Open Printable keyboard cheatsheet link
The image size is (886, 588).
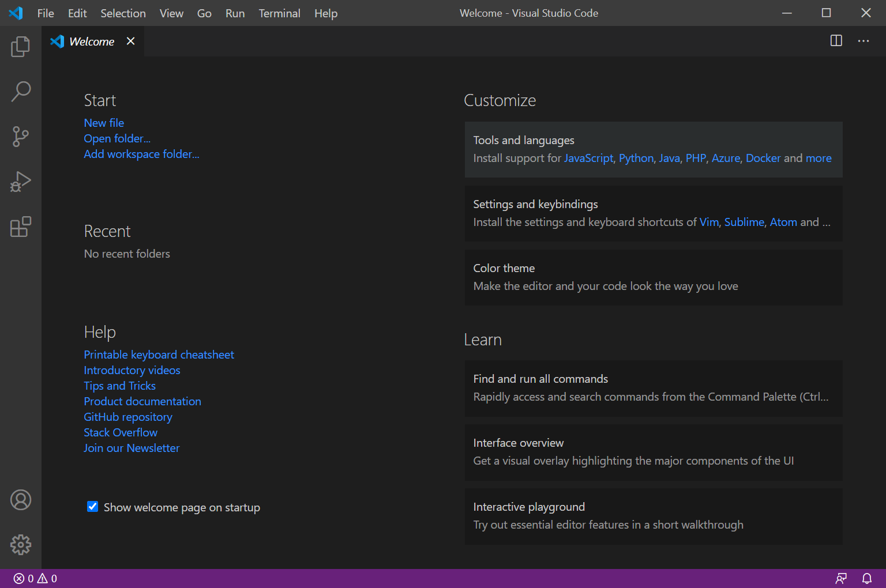159,355
